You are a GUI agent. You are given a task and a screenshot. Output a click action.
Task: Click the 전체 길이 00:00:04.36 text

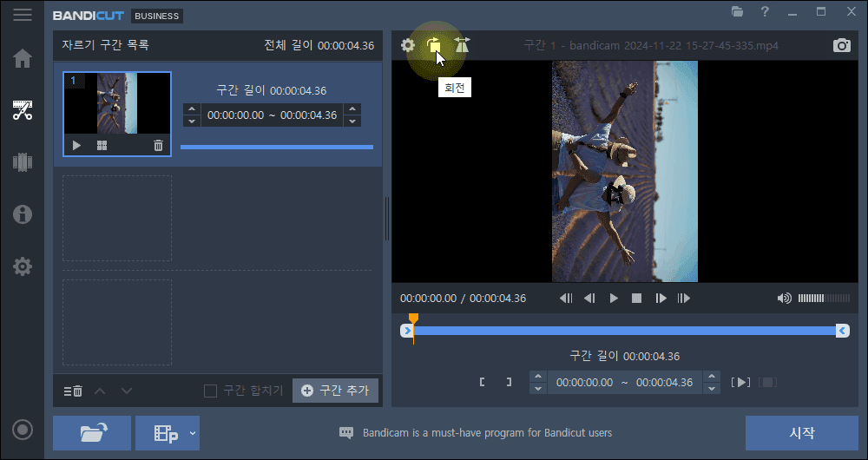(319, 45)
